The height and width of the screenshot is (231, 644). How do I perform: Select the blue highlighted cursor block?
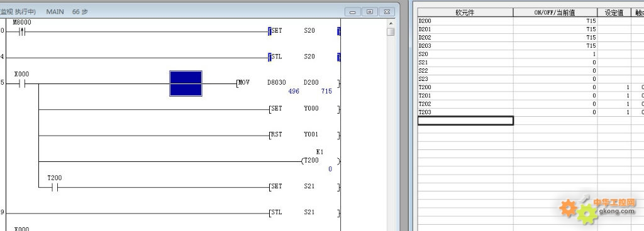click(x=186, y=83)
